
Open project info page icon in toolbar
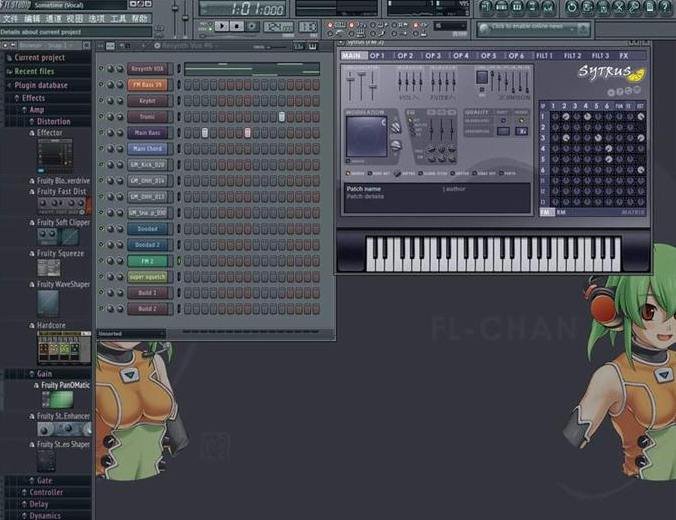click(650, 7)
